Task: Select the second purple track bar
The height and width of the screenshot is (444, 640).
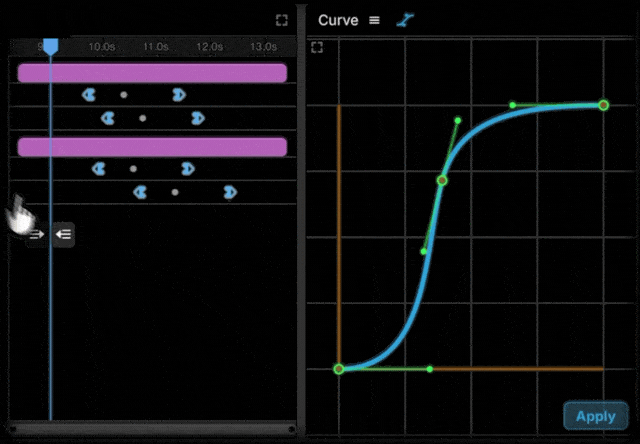Action: [152, 147]
